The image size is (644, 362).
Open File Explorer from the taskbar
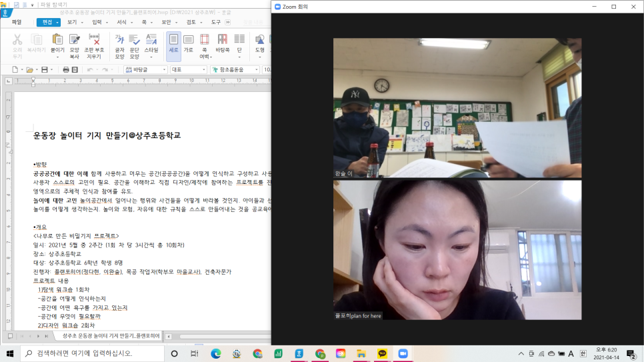coord(361,353)
